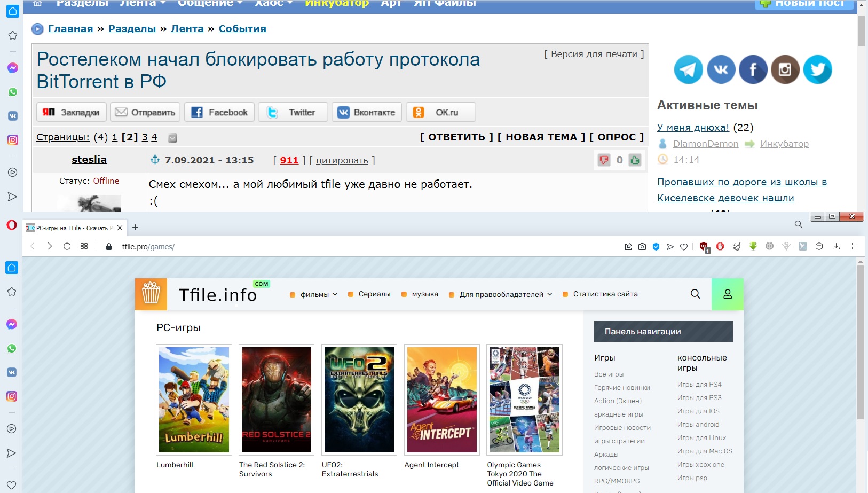Give thumbs down to steslia's post
This screenshot has width=868, height=493.
[x=604, y=160]
